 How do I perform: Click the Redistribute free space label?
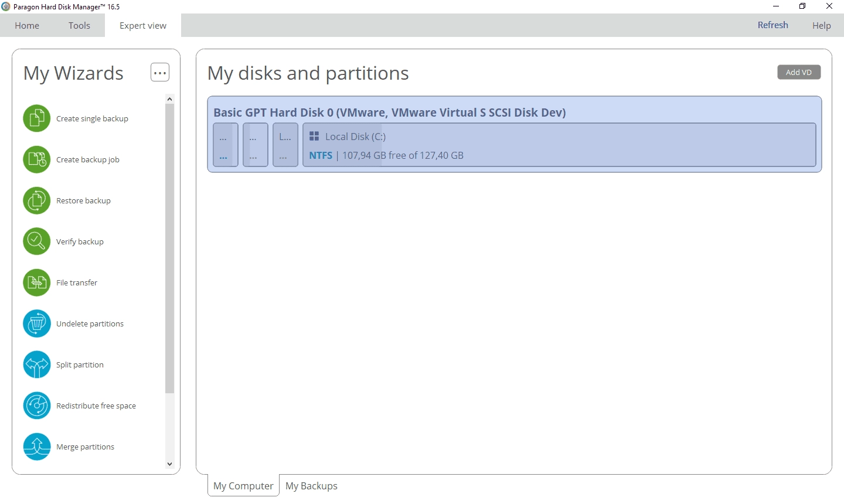tap(96, 406)
